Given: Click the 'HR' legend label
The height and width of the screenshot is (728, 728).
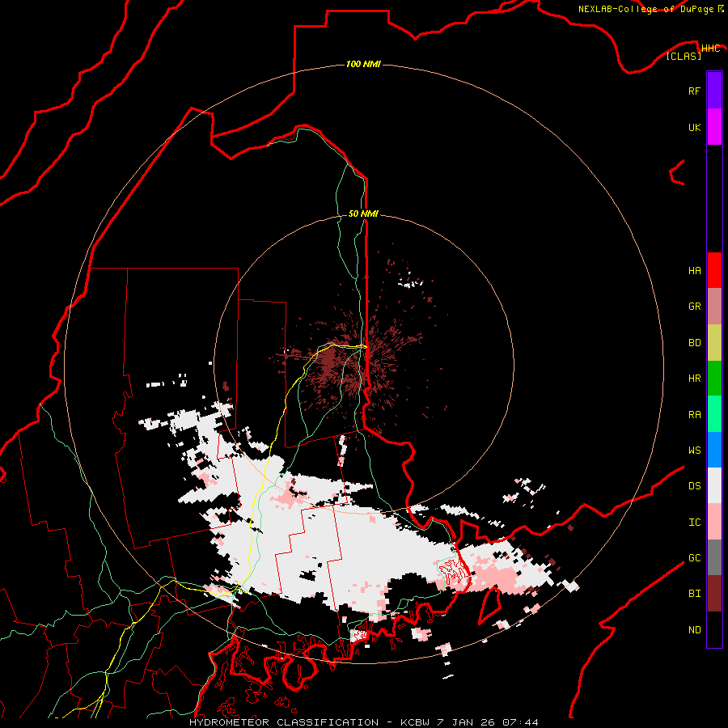Looking at the screenshot, I should click(x=694, y=379).
